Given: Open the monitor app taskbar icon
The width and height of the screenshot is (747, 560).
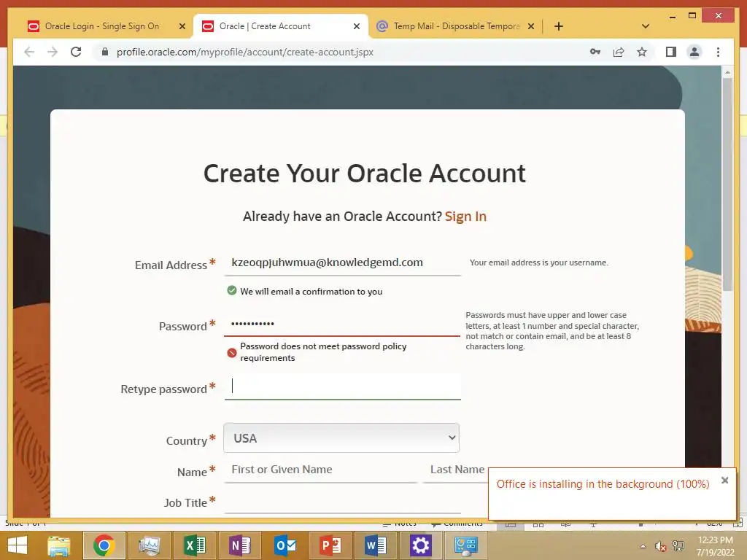Looking at the screenshot, I should click(149, 545).
